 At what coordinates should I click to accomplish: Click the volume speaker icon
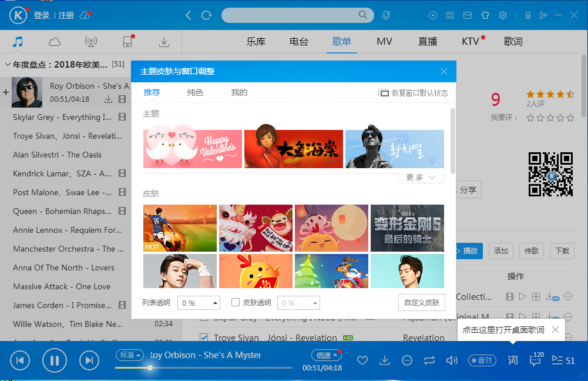(452, 361)
